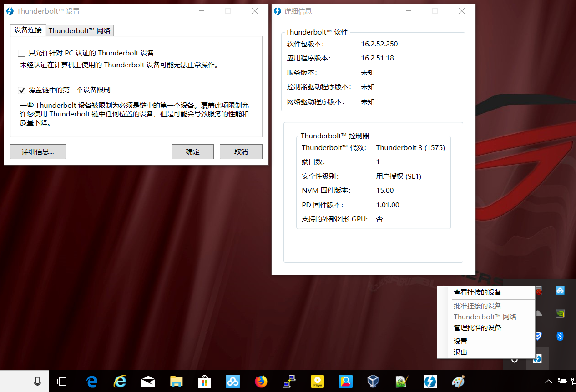
Task: Click the 软件包版本 label
Action: pyautogui.click(x=305, y=44)
